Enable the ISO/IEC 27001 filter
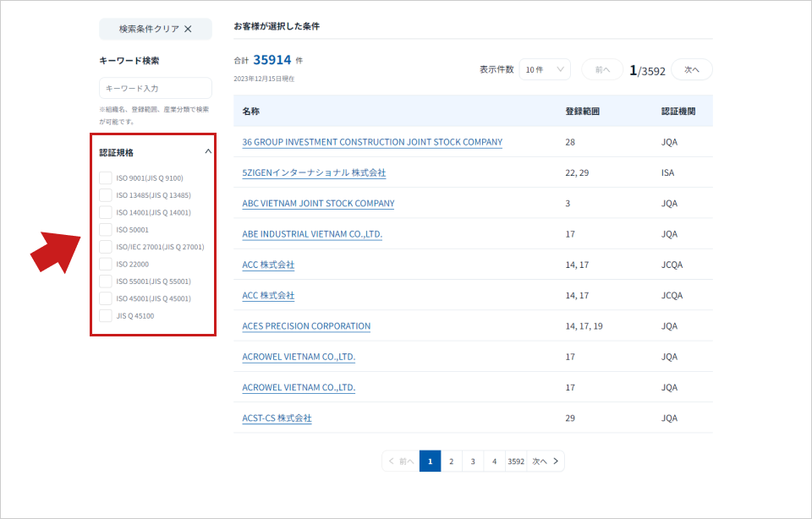The height and width of the screenshot is (519, 812). (x=107, y=246)
